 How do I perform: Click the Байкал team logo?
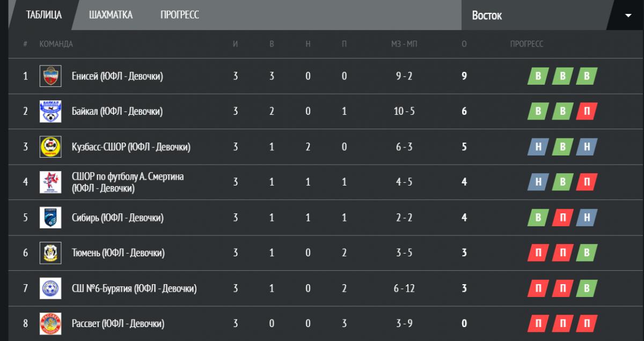pos(50,112)
